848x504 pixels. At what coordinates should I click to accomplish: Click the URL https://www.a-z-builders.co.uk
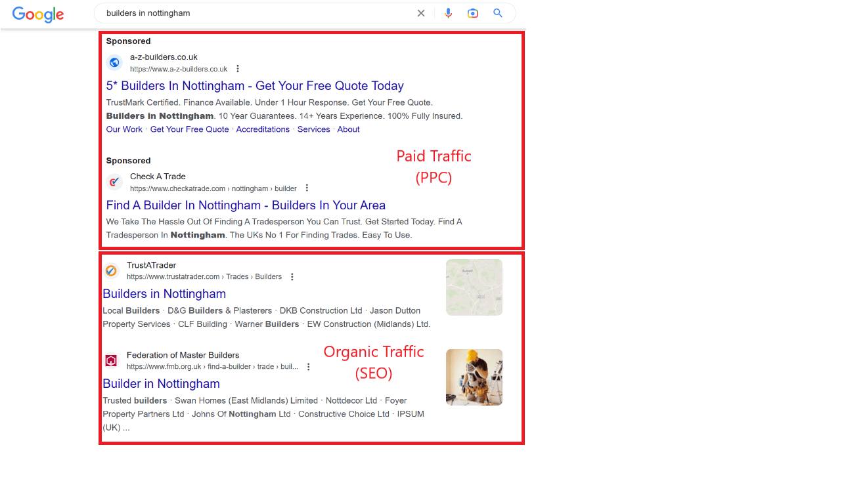click(x=179, y=69)
